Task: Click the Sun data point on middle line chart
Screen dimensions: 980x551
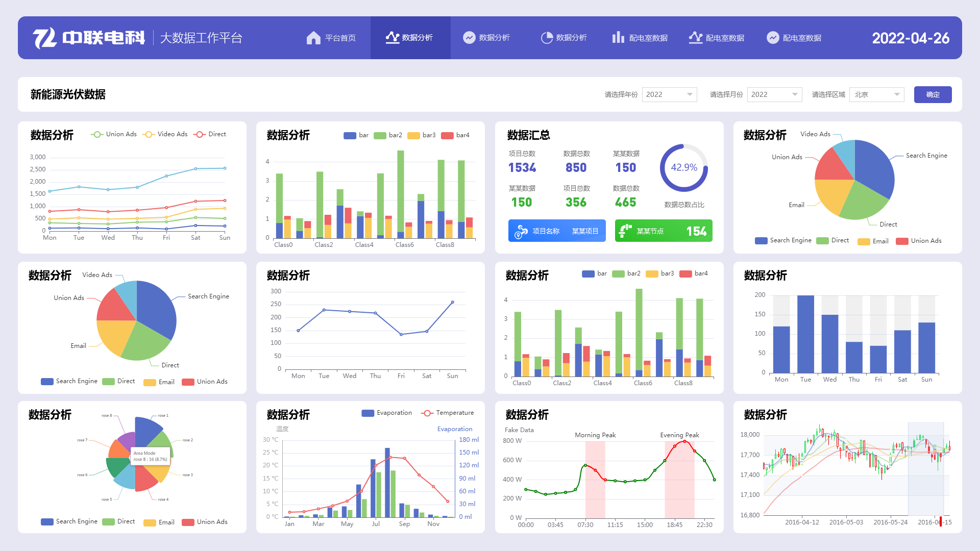Action: coord(452,303)
